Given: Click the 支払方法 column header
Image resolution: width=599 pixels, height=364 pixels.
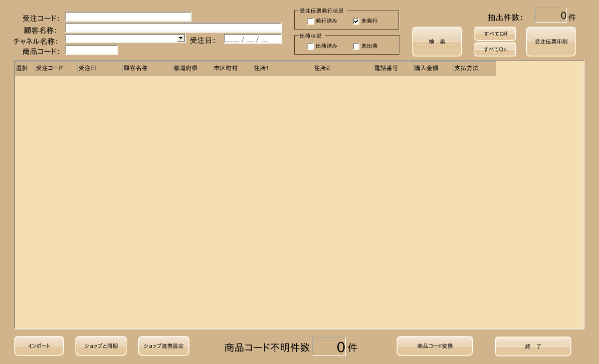Looking at the screenshot, I should click(x=475, y=68).
